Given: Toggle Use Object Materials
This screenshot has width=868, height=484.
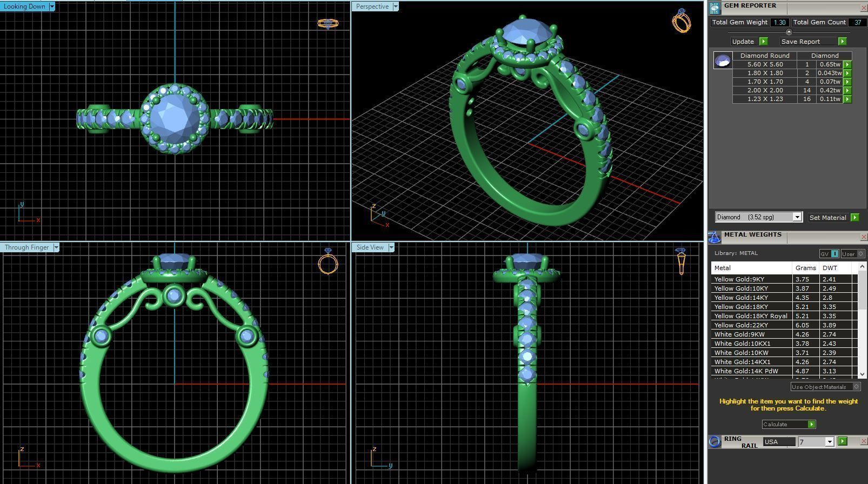Looking at the screenshot, I should (825, 387).
